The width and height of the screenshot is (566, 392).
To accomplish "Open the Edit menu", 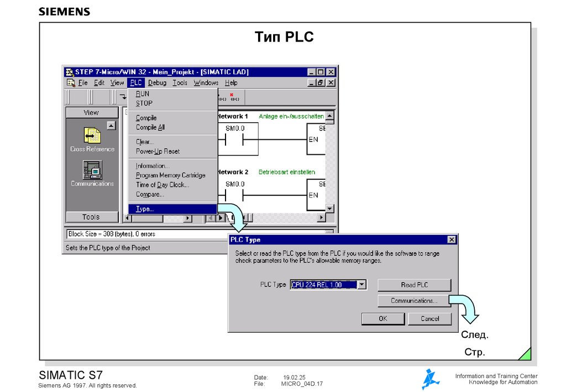I will 99,83.
